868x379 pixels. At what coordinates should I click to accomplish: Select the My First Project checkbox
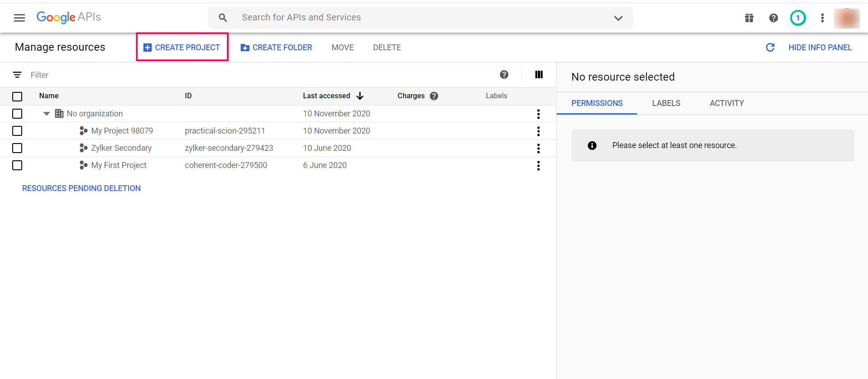point(17,165)
